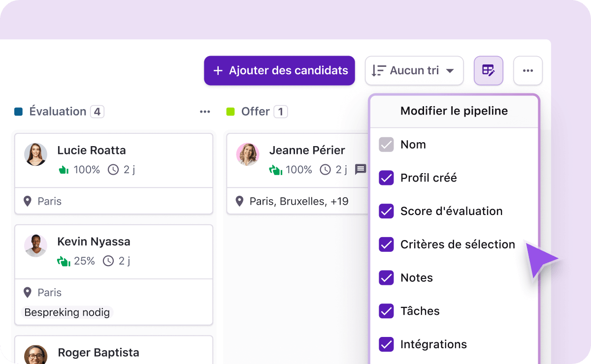Click the clock icon on Lucie Roatta's card
The height and width of the screenshot is (364, 591).
pyautogui.click(x=113, y=170)
